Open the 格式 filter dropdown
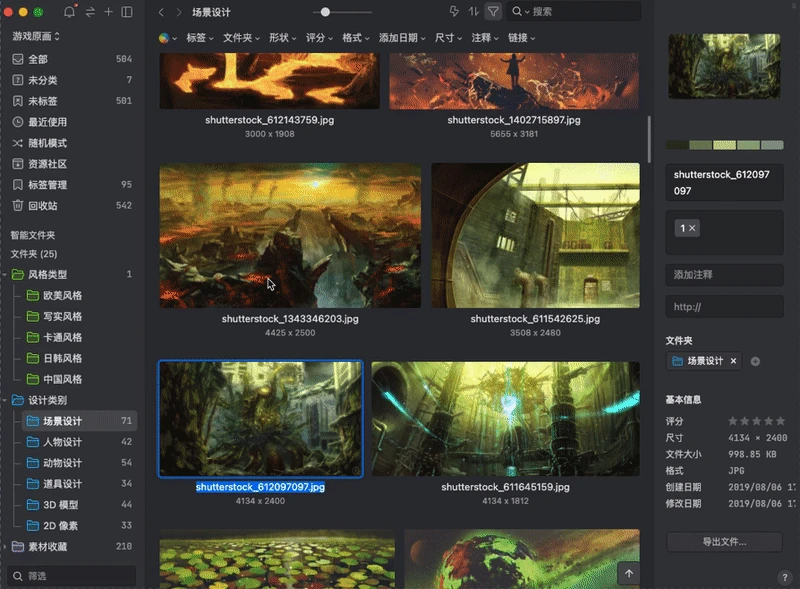Viewport: 800px width, 589px height. pos(356,38)
